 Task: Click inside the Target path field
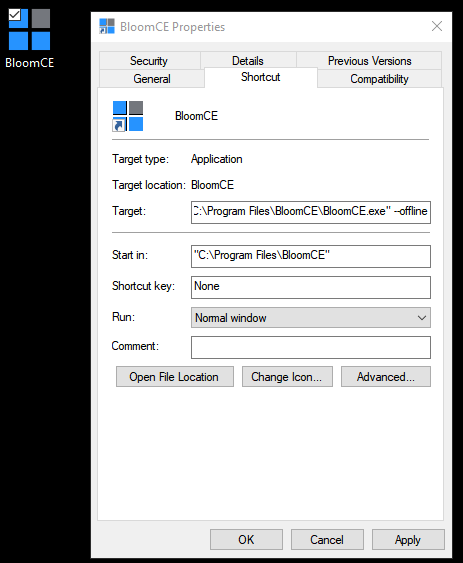[x=311, y=212]
